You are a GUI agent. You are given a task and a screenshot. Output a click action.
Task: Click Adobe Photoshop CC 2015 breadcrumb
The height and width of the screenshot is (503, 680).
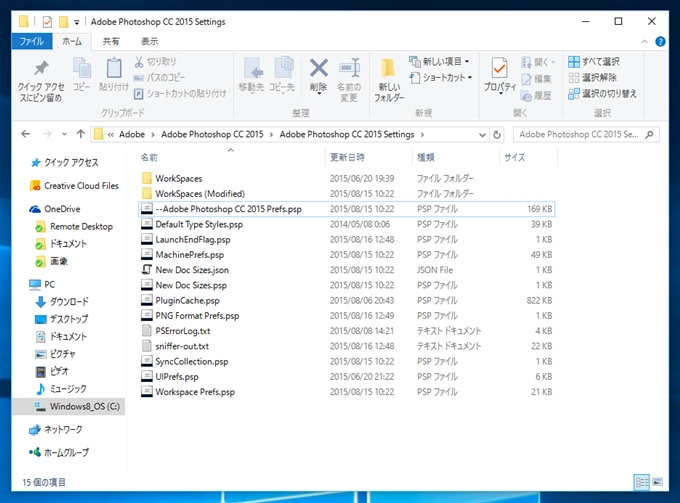click(x=212, y=134)
